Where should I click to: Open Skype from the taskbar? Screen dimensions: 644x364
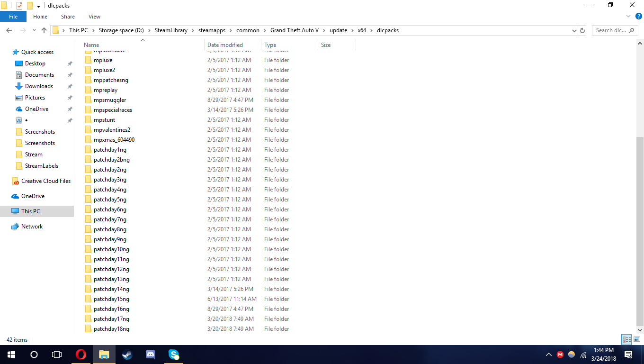tap(174, 355)
